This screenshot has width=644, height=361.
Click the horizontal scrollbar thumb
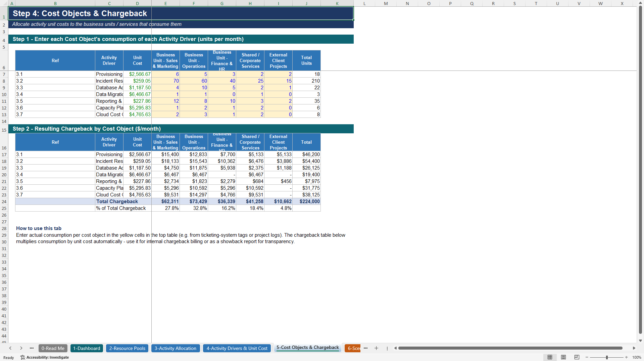510,348
